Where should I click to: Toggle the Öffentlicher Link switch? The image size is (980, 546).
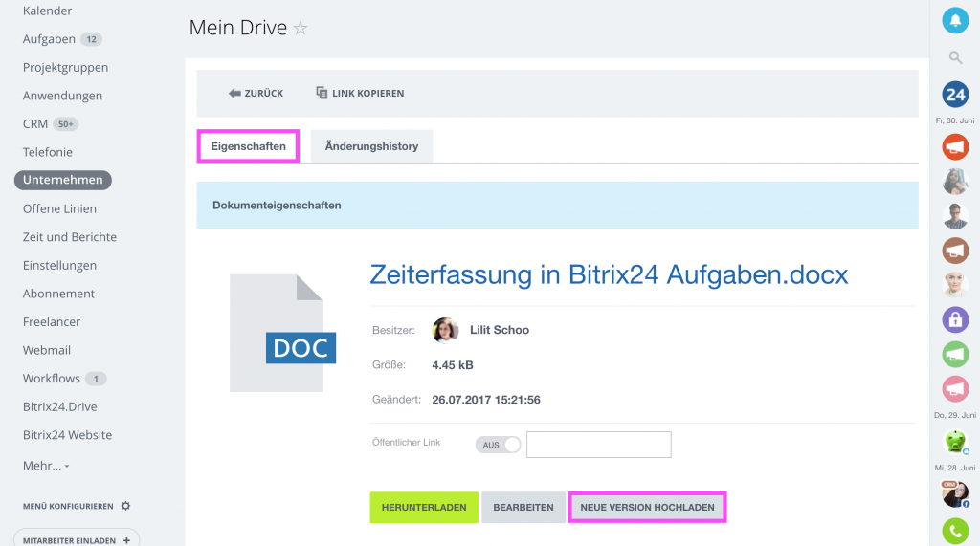pos(498,445)
